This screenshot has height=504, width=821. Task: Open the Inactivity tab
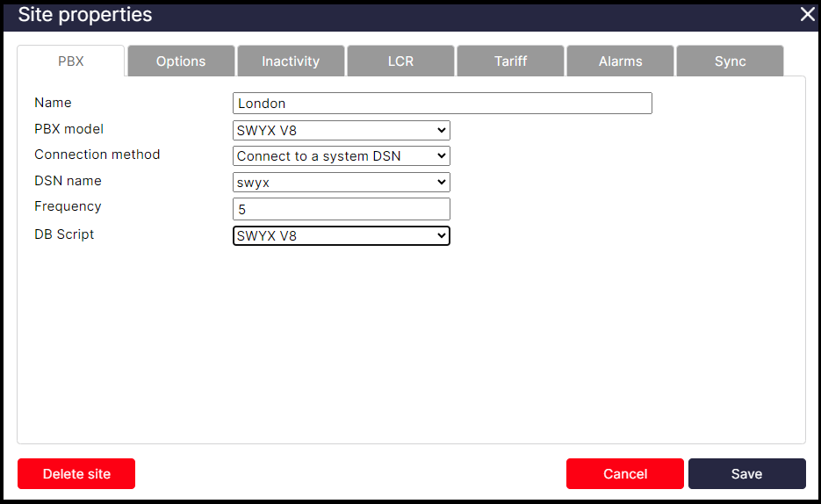pos(291,61)
